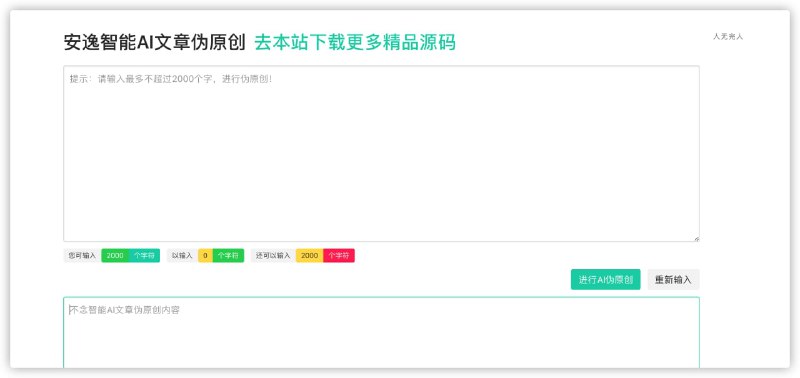
Task: Click the 您可输入 label
Action: [82, 256]
